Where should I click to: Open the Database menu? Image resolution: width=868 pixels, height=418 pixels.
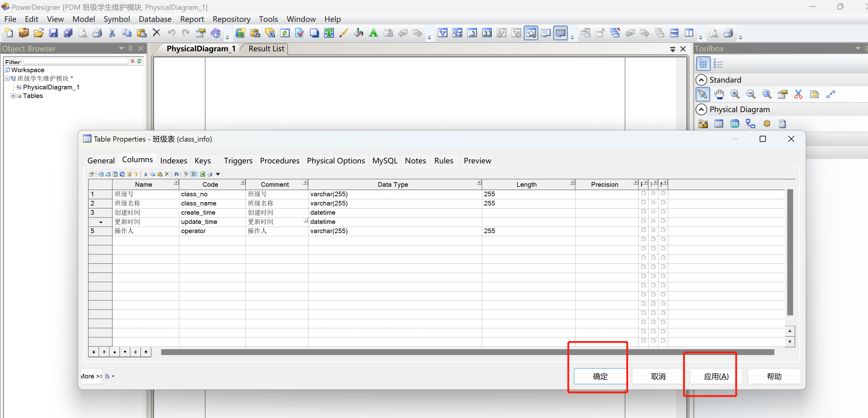(x=155, y=19)
